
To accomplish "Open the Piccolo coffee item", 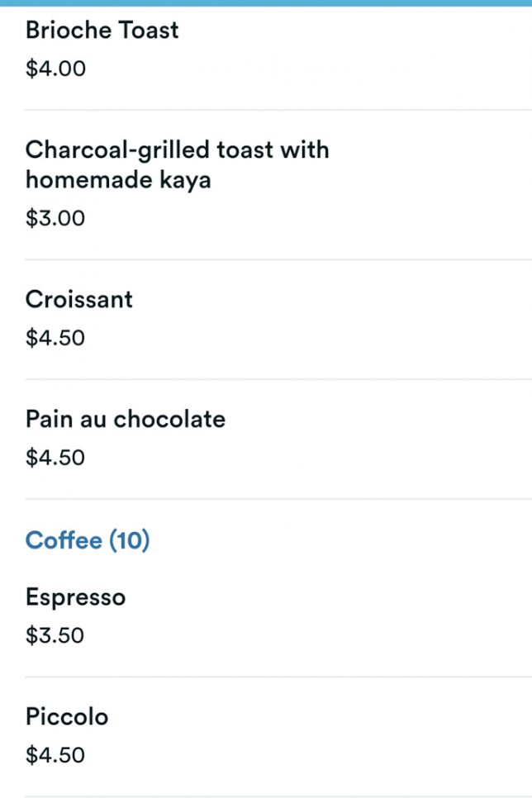I will point(67,716).
